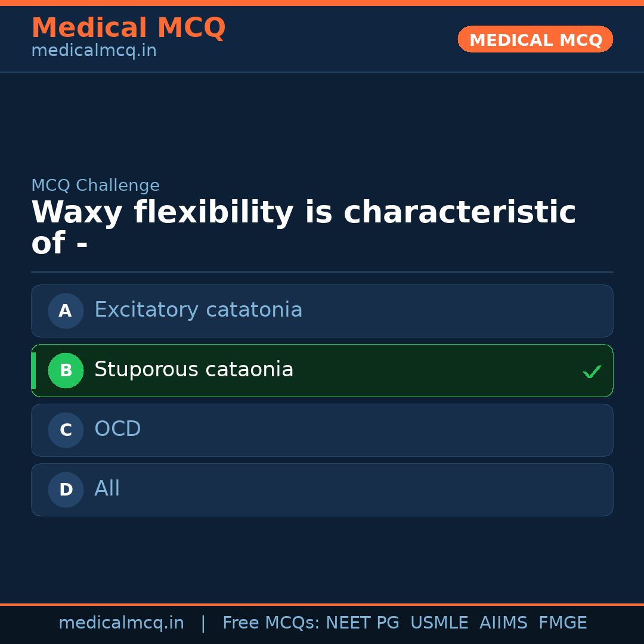
Task: Click the green letter B circle icon
Action: point(66,370)
